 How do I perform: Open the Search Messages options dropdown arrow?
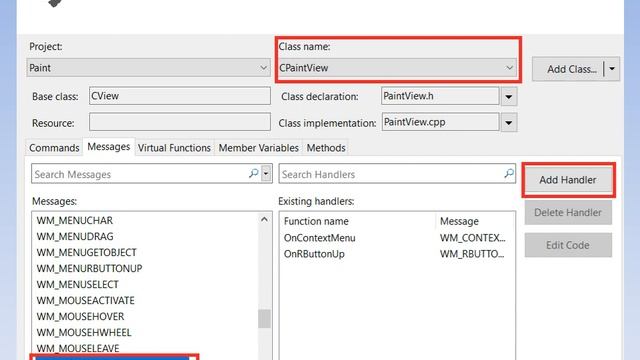[x=266, y=174]
